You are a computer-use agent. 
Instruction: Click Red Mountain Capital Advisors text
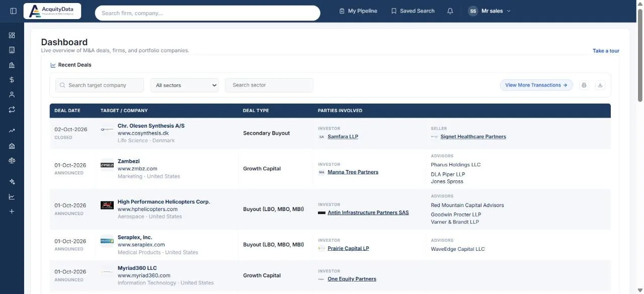[467, 205]
